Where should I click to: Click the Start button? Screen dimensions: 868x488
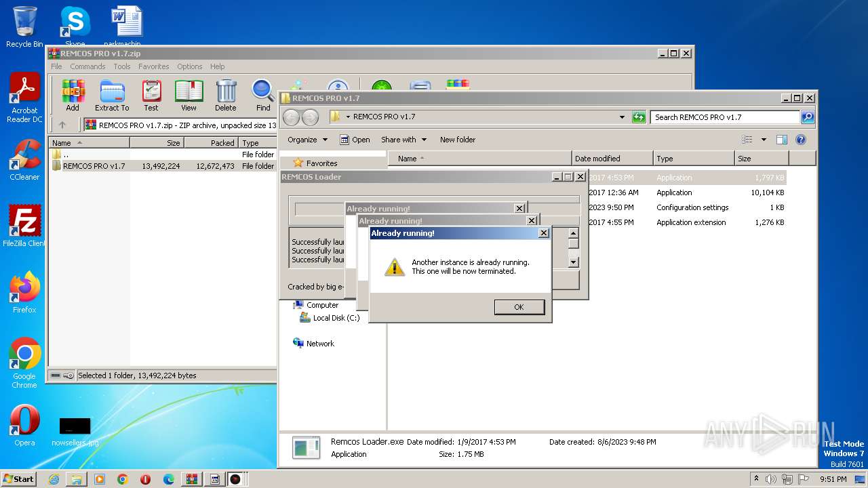pyautogui.click(x=18, y=479)
